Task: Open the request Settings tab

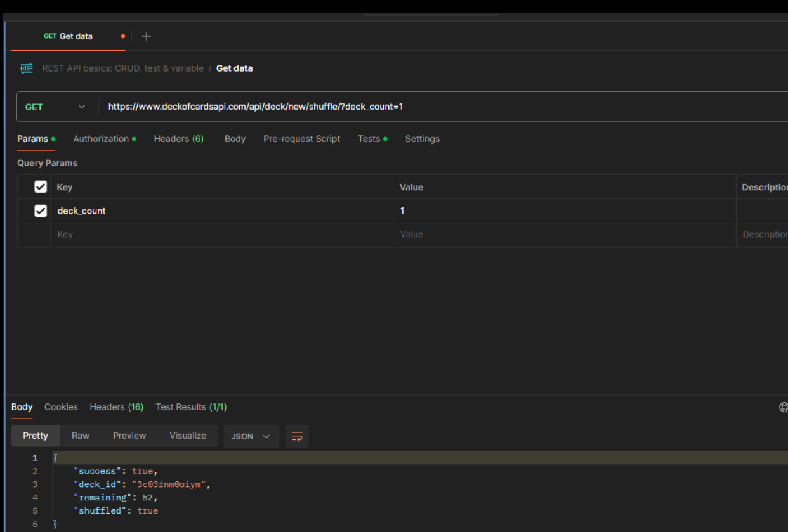Action: coord(423,139)
